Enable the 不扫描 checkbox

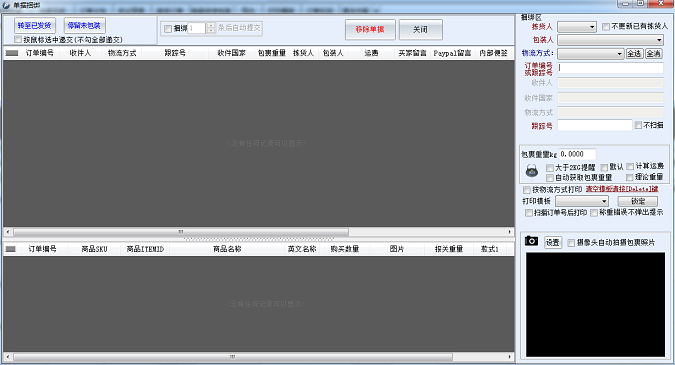(638, 125)
